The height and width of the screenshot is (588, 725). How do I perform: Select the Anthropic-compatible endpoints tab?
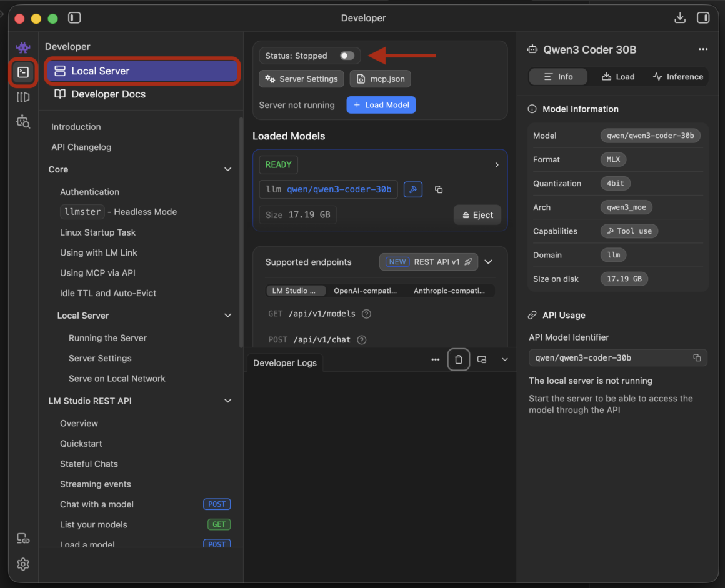tap(449, 291)
